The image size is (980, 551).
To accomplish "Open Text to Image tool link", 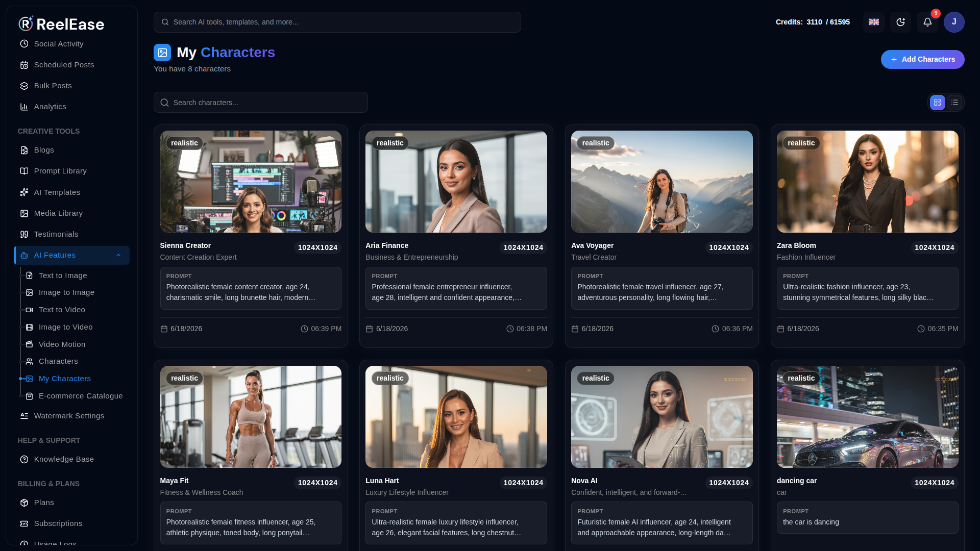I will [63, 275].
